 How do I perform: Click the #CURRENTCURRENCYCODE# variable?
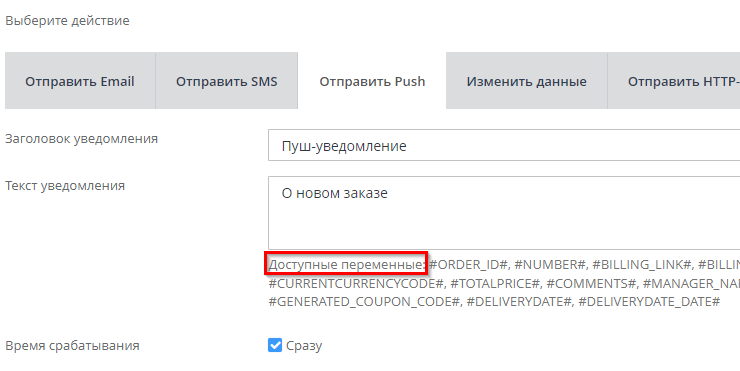tap(356, 284)
